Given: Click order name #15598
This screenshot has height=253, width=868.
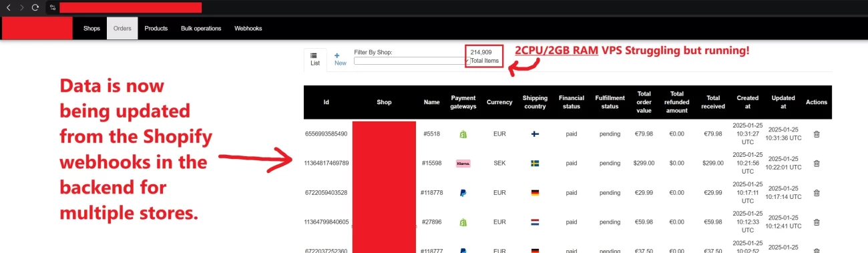Looking at the screenshot, I should point(431,163).
